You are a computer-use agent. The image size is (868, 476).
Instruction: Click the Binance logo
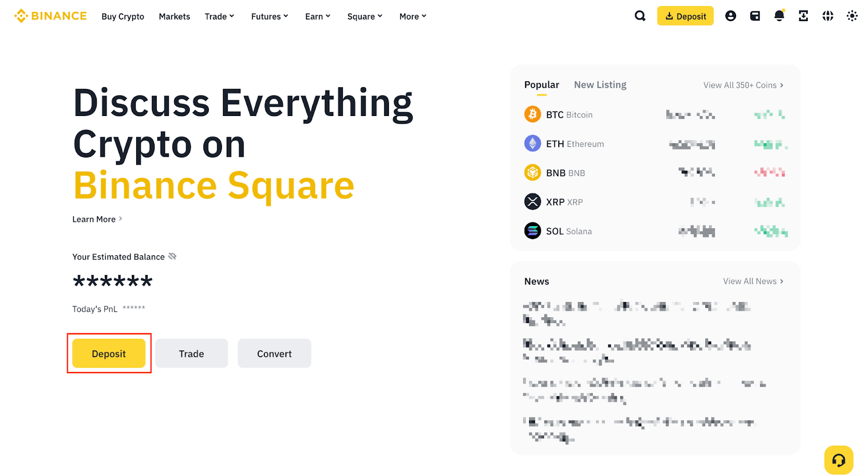[x=50, y=16]
